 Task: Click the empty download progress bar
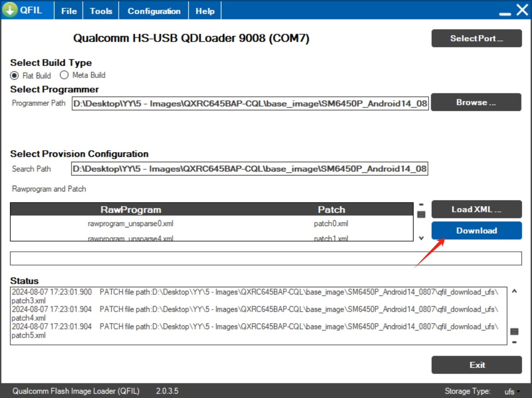(x=266, y=258)
